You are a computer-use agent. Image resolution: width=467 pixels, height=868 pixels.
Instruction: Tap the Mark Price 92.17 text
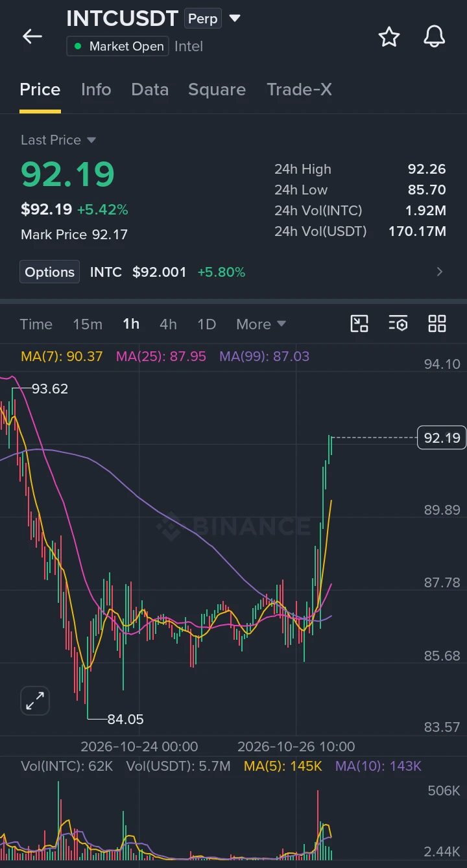[74, 235]
